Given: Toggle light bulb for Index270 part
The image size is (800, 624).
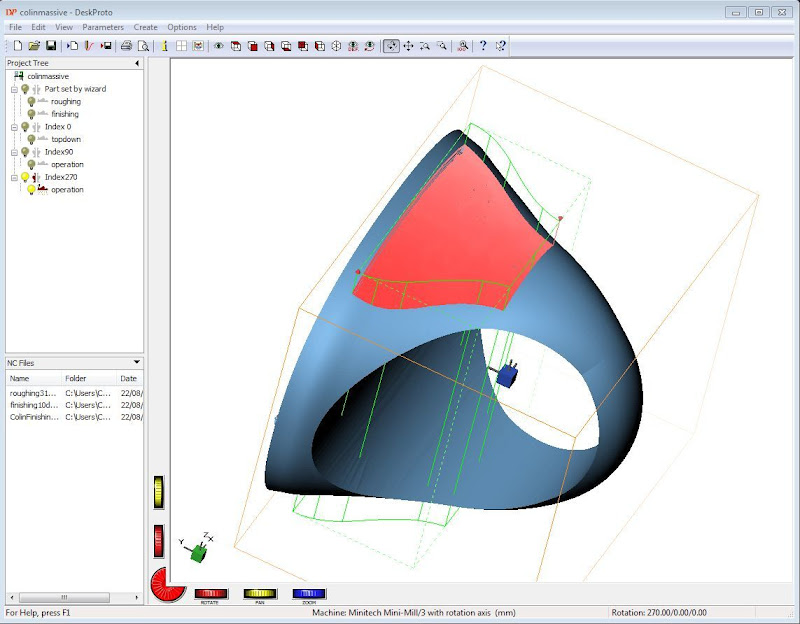Looking at the screenshot, I should click(25, 177).
